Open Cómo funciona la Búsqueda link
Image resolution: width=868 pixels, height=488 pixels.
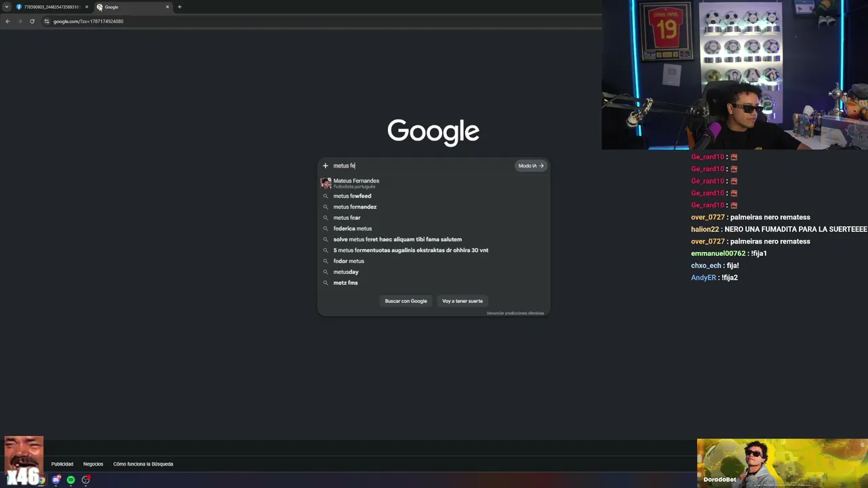coord(143,464)
